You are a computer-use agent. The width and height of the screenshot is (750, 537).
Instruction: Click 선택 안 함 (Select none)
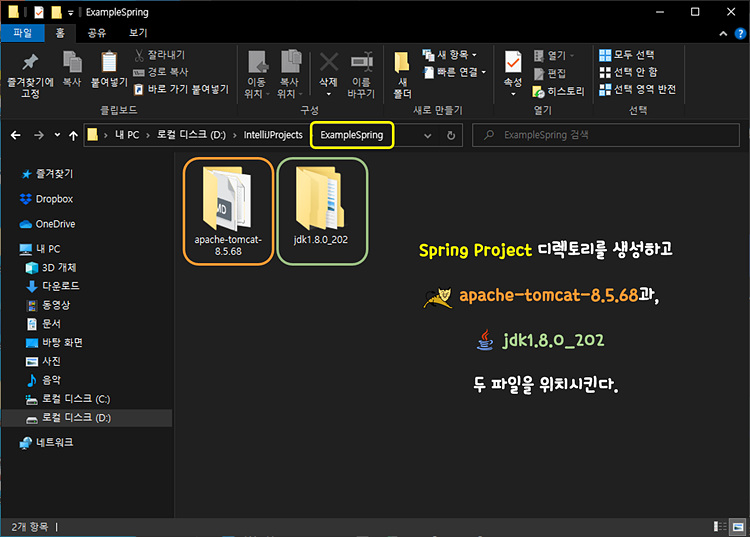tap(629, 72)
